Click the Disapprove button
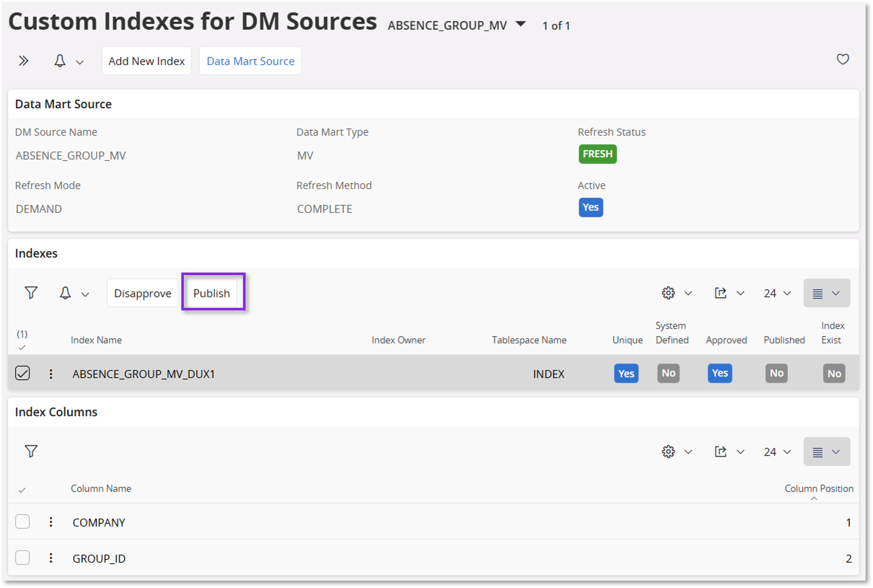Image resolution: width=873 pixels, height=588 pixels. click(x=142, y=293)
